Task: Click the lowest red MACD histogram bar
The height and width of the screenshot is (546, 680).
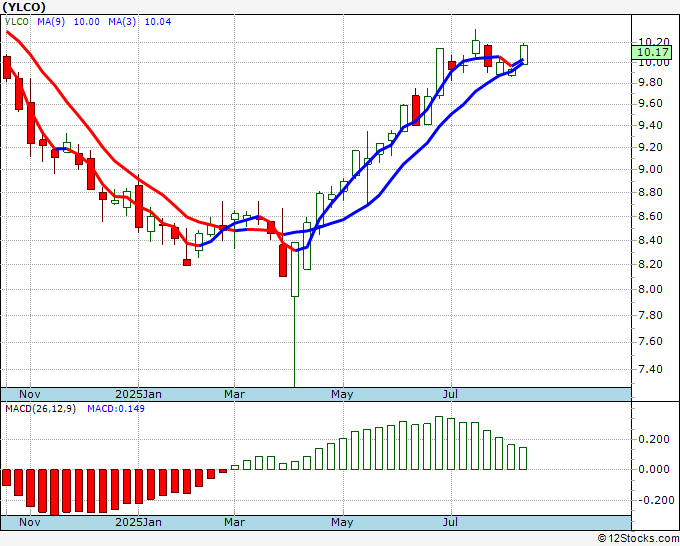Action: point(55,492)
